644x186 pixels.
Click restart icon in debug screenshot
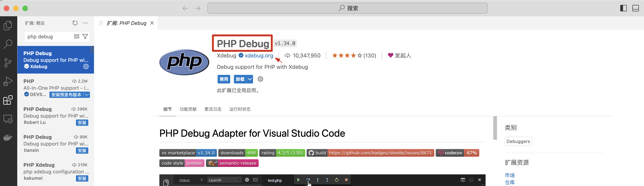click(x=337, y=180)
